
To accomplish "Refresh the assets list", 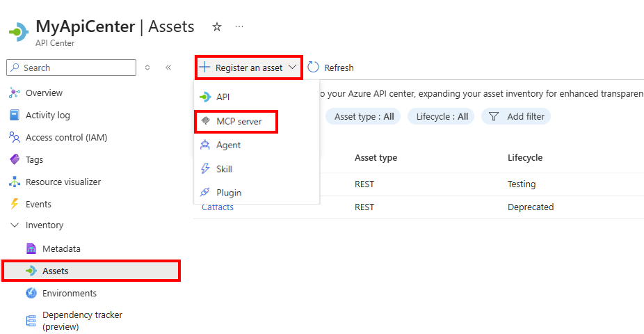I will pyautogui.click(x=330, y=67).
